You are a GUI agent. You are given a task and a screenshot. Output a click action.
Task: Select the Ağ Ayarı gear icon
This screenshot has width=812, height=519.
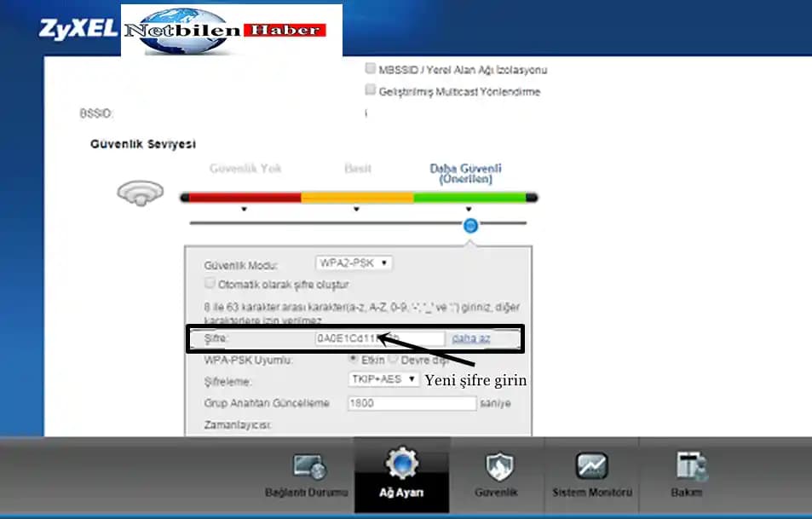[x=401, y=466]
